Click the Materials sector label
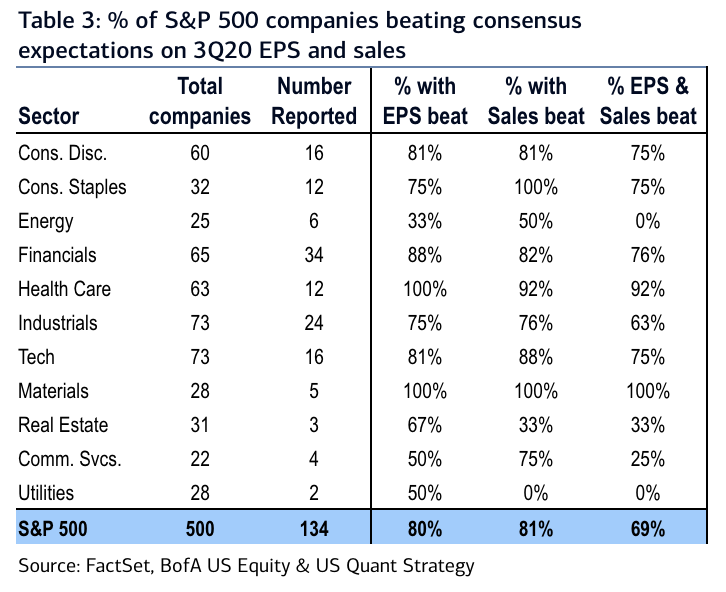The image size is (726, 592). pos(54,391)
